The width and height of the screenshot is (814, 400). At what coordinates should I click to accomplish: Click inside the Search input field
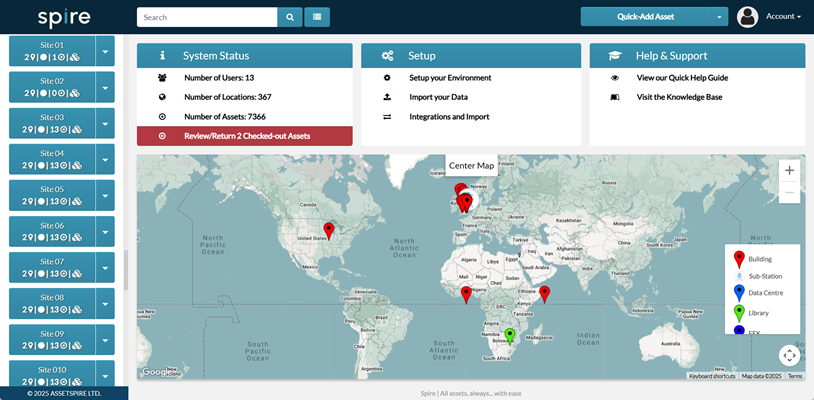[206, 17]
